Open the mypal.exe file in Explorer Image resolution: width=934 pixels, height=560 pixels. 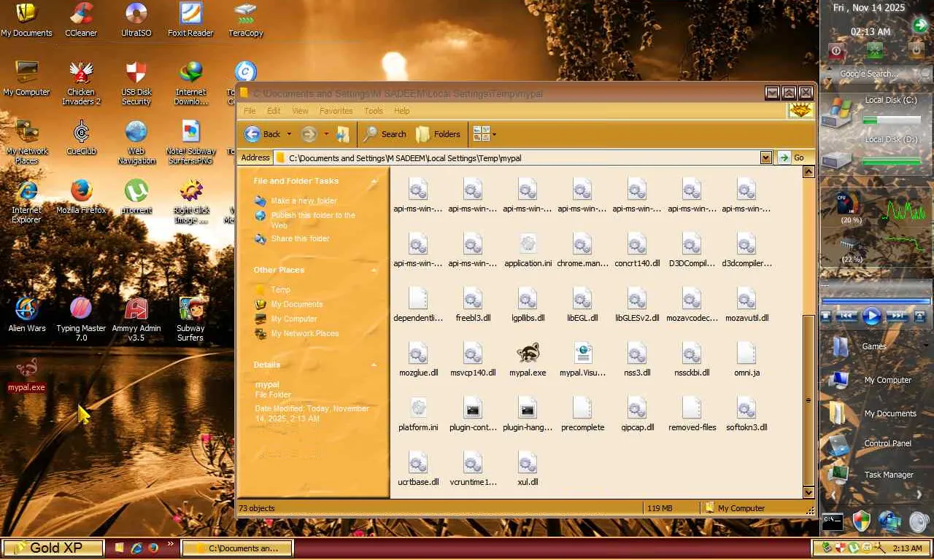528,354
